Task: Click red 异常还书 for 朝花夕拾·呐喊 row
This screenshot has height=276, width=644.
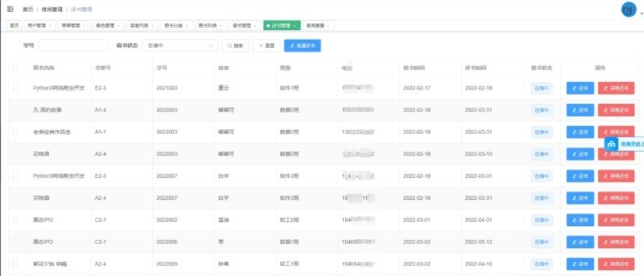Action: [615, 264]
